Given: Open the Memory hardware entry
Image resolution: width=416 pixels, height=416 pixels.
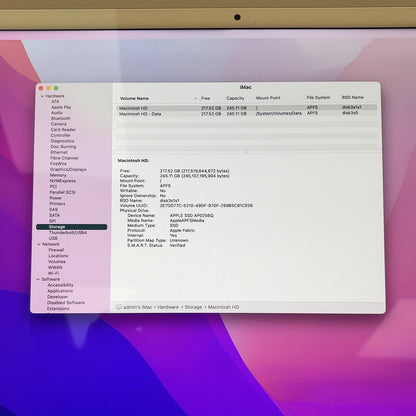Looking at the screenshot, I should coord(58,175).
